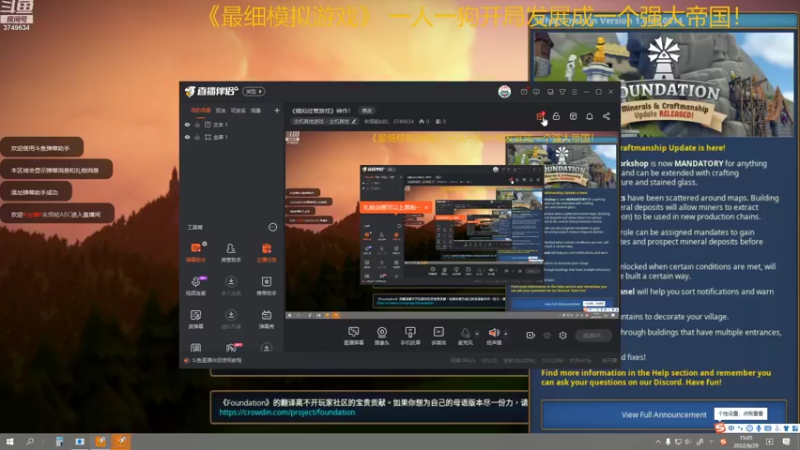Open the settings gear beside the start-live button
This screenshot has width=800, height=450.
point(563,335)
